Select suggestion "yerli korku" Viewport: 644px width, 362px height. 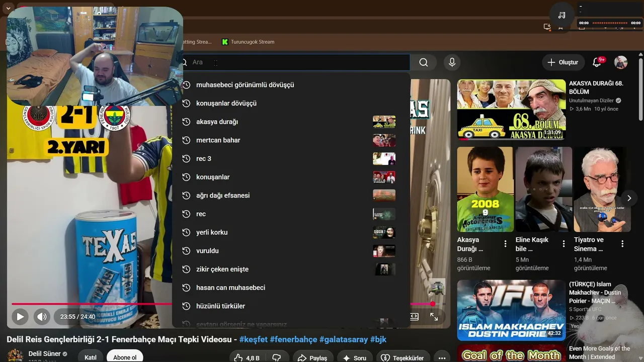click(x=291, y=232)
